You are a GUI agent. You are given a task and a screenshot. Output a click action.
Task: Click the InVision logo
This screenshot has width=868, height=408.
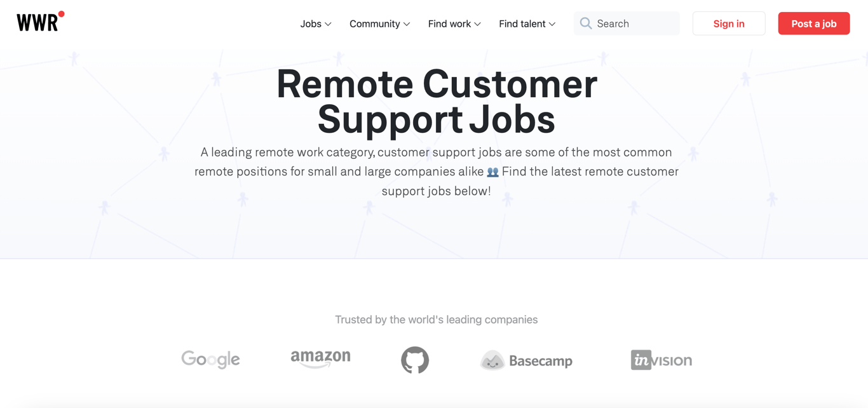click(x=661, y=360)
